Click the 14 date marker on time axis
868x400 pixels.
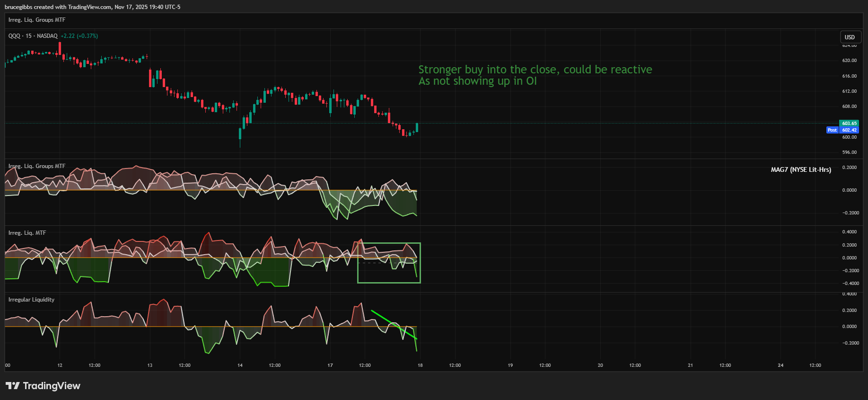click(x=240, y=365)
